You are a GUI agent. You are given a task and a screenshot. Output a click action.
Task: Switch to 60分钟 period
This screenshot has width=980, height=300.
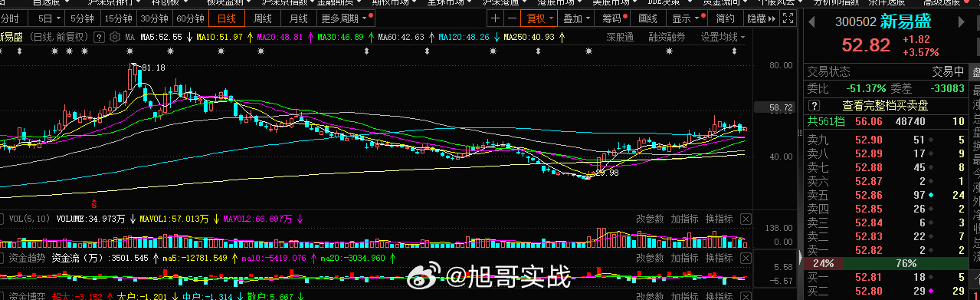pyautogui.click(x=190, y=18)
